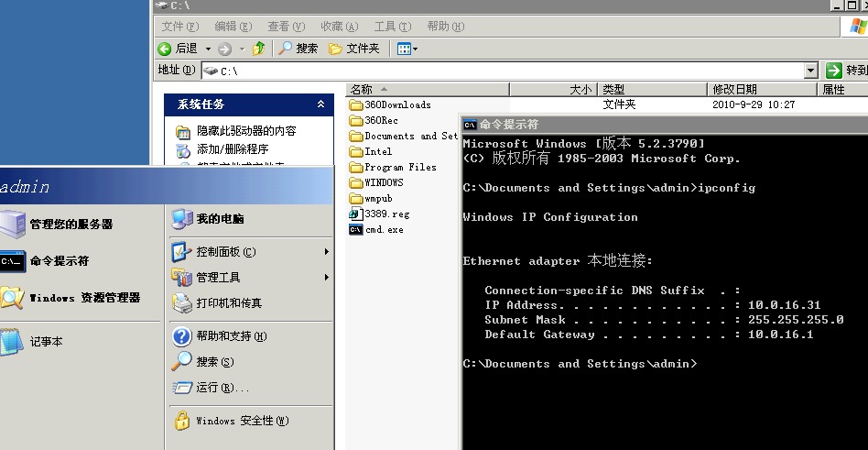This screenshot has width=868, height=450.
Task: Select the WINDOWS folder
Action: [x=376, y=182]
